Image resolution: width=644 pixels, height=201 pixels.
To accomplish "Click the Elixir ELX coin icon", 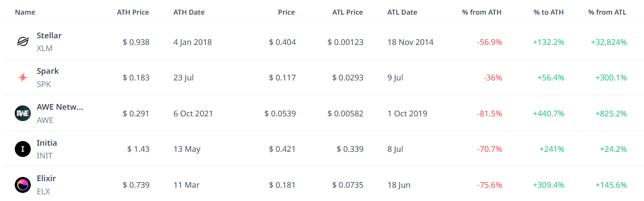I will pos(23,185).
